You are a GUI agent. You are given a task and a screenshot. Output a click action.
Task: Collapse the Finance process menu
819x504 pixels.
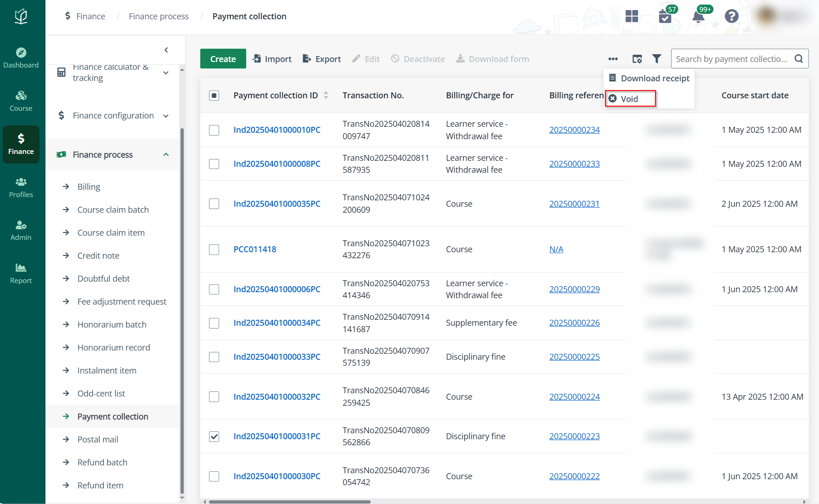tap(166, 154)
